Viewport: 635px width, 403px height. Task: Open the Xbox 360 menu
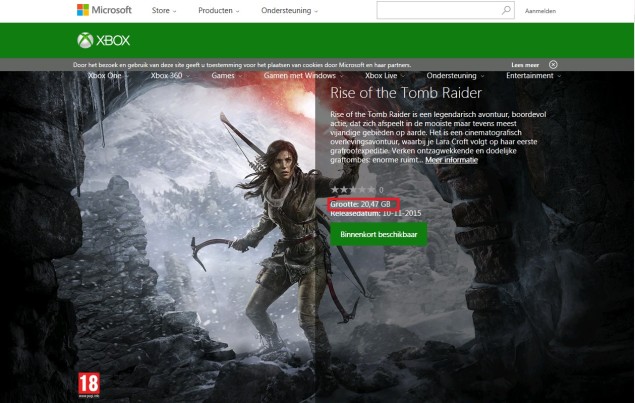pos(168,76)
